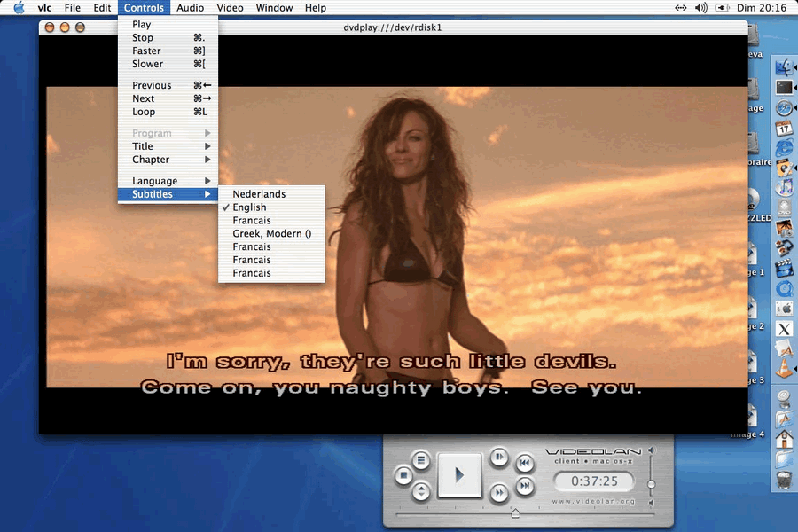Skip to next with the controller button
Viewport: 798px width, 532px height.
click(x=525, y=486)
